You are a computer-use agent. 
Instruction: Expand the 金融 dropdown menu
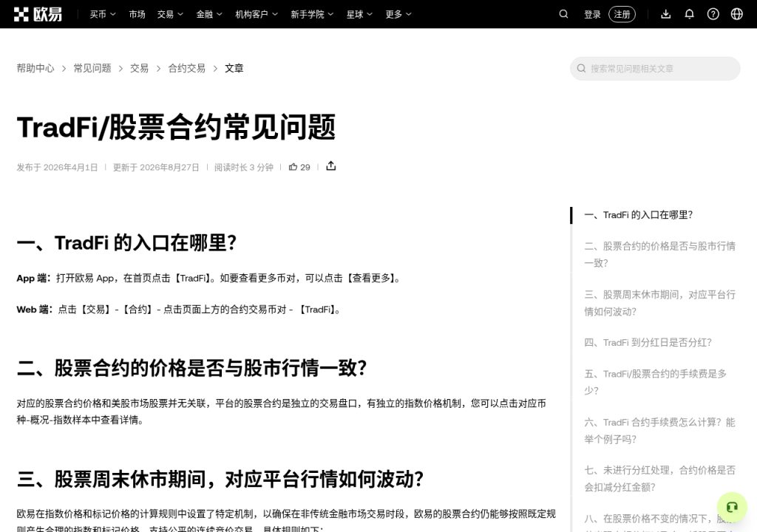(x=209, y=15)
